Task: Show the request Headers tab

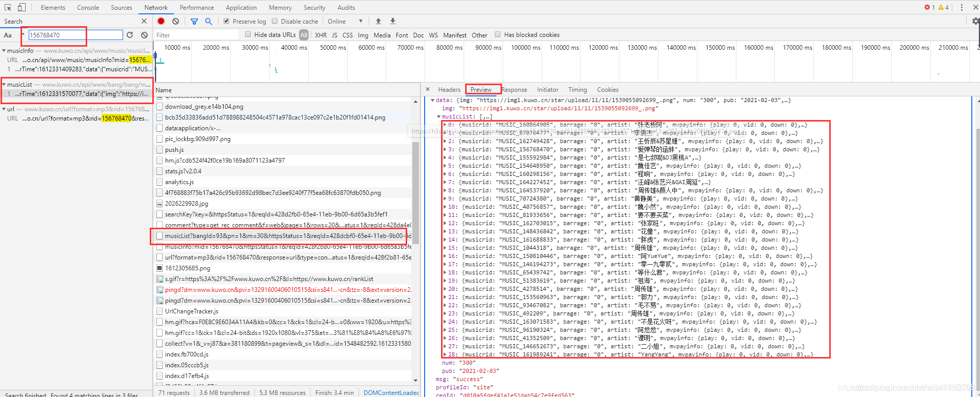Action: click(449, 90)
